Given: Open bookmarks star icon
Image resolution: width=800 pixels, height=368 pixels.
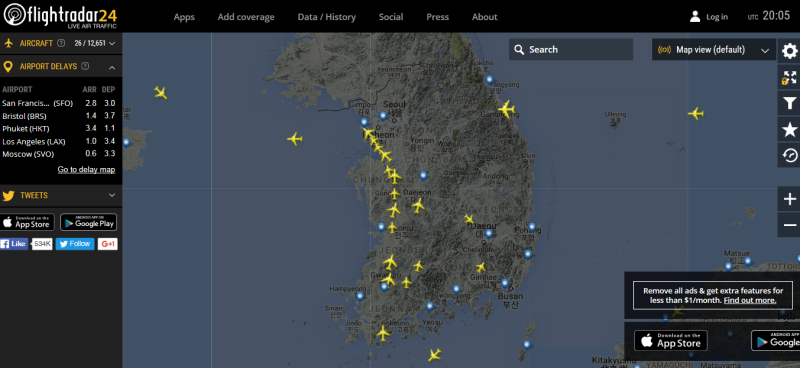Looking at the screenshot, I should coord(789,130).
